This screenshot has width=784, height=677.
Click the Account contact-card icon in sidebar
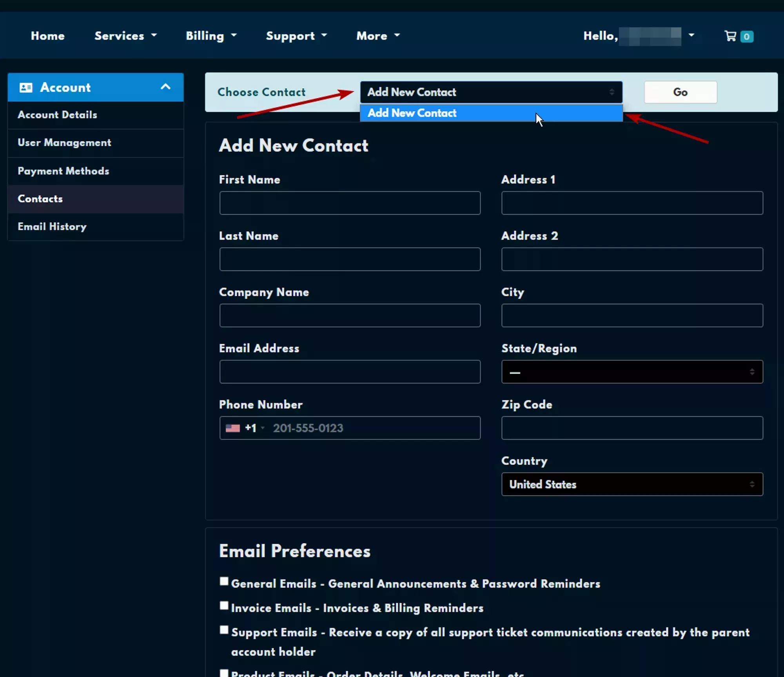(x=26, y=87)
